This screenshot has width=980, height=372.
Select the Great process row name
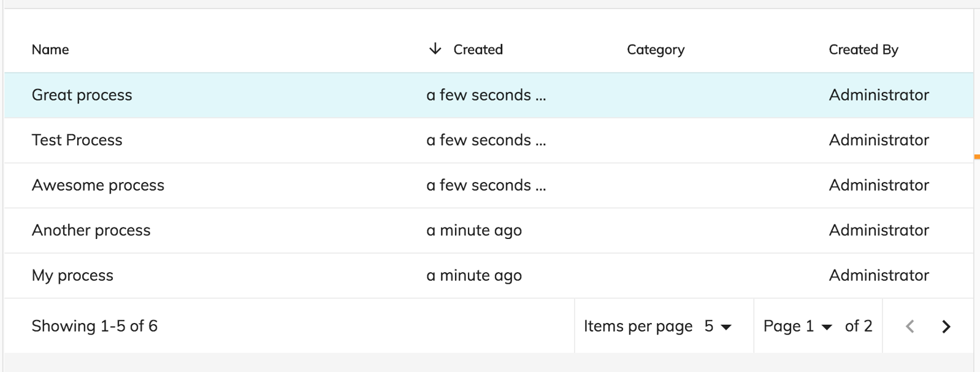pyautogui.click(x=82, y=95)
